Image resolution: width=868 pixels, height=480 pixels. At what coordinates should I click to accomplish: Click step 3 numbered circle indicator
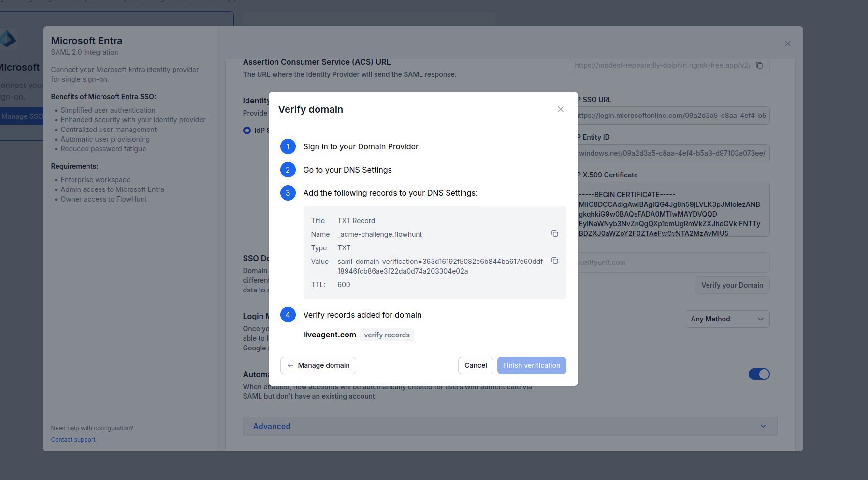point(288,193)
